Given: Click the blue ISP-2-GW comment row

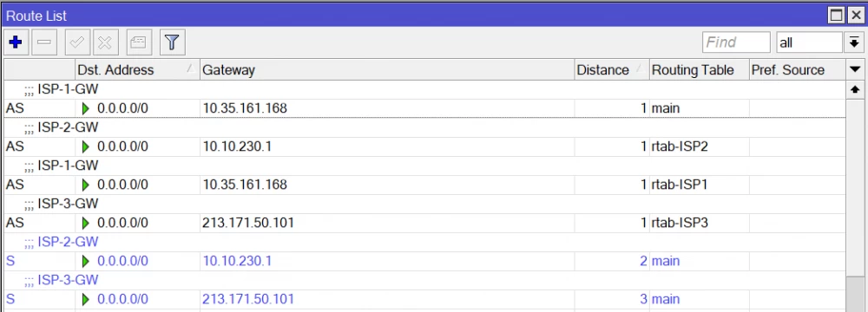Looking at the screenshot, I should click(x=425, y=243).
